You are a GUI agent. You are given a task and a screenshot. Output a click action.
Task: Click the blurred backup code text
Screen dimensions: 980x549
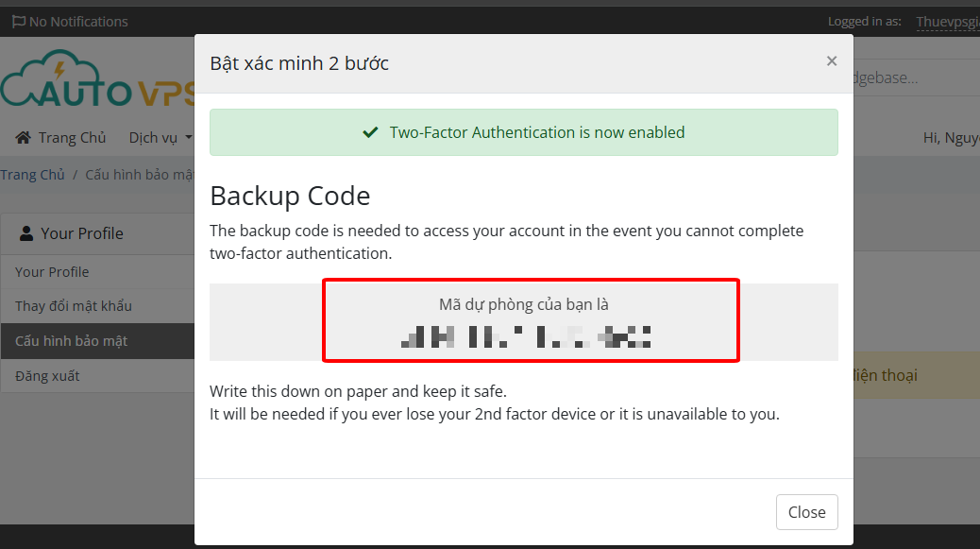[x=526, y=337]
